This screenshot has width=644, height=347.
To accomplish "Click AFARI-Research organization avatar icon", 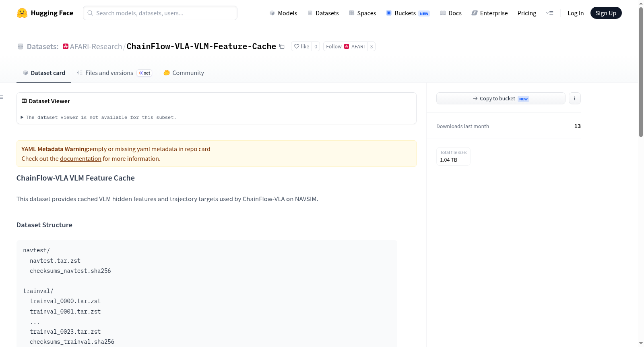I will click(x=66, y=46).
